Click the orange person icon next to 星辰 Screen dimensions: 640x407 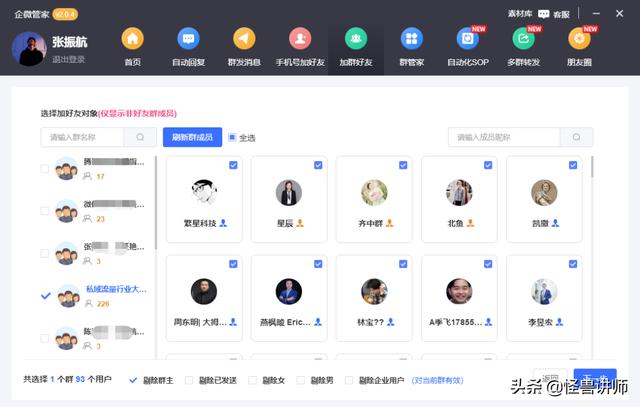[x=300, y=223]
